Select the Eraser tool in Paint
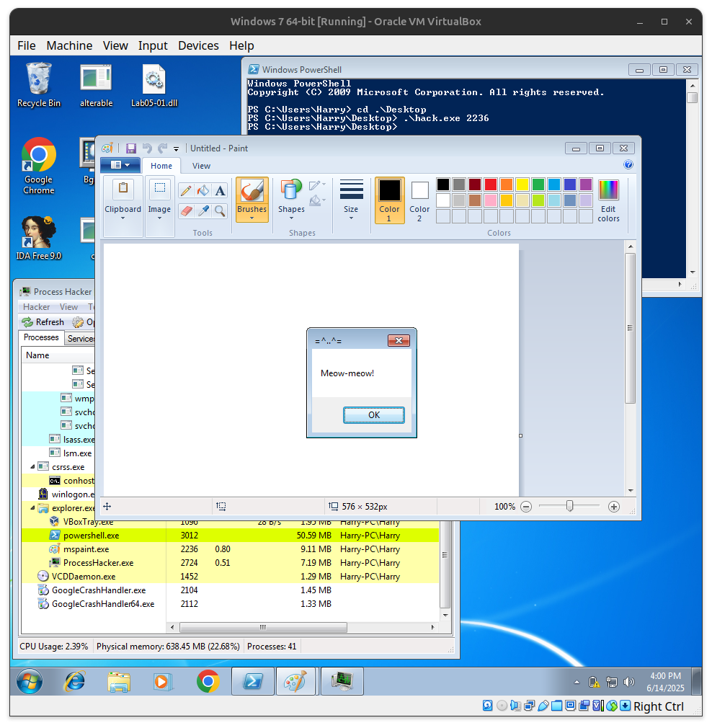Screen dimensions: 712x728 186,210
